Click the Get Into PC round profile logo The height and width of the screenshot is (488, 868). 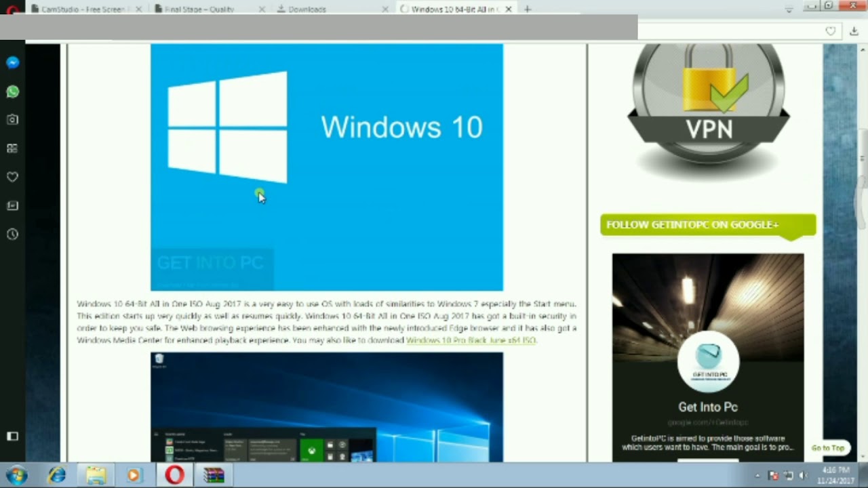point(708,362)
